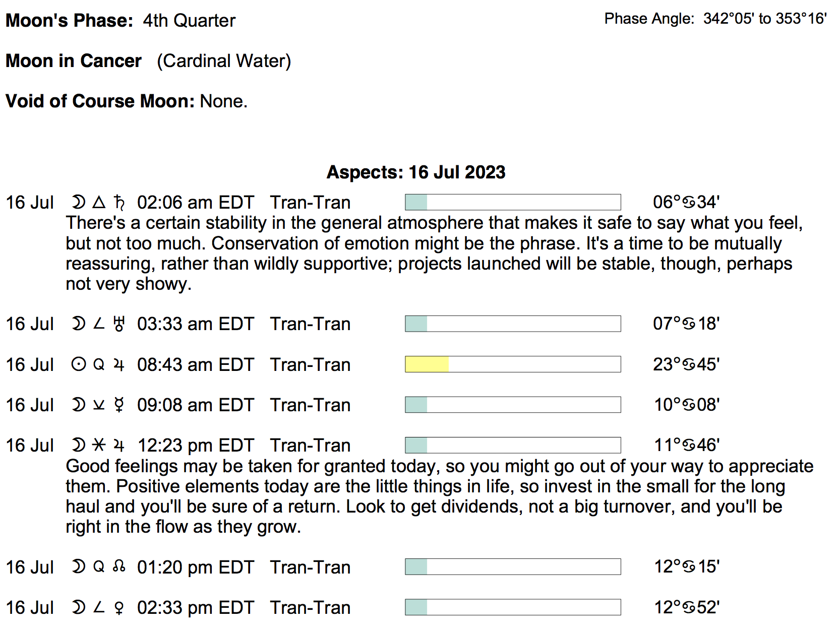This screenshot has height=634, width=840.
Task: Click the 12:23 pm EDT time entry
Action: point(196,446)
